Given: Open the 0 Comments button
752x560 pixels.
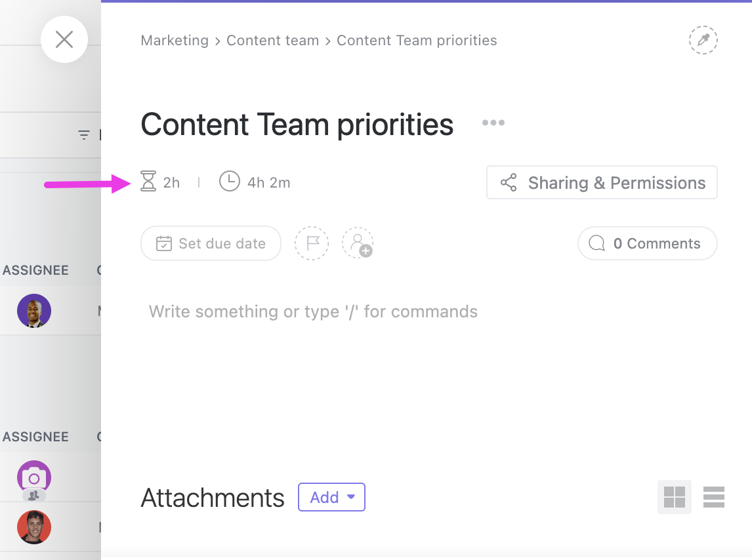Looking at the screenshot, I should 647,243.
